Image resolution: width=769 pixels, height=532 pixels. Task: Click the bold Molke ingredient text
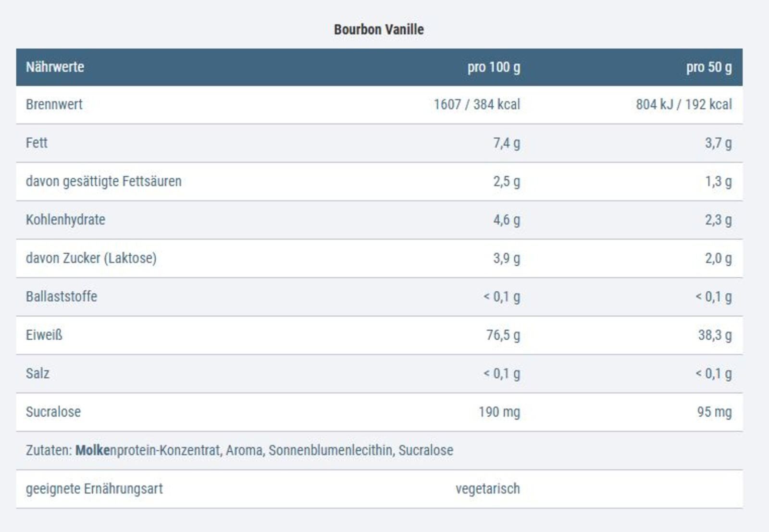point(92,450)
